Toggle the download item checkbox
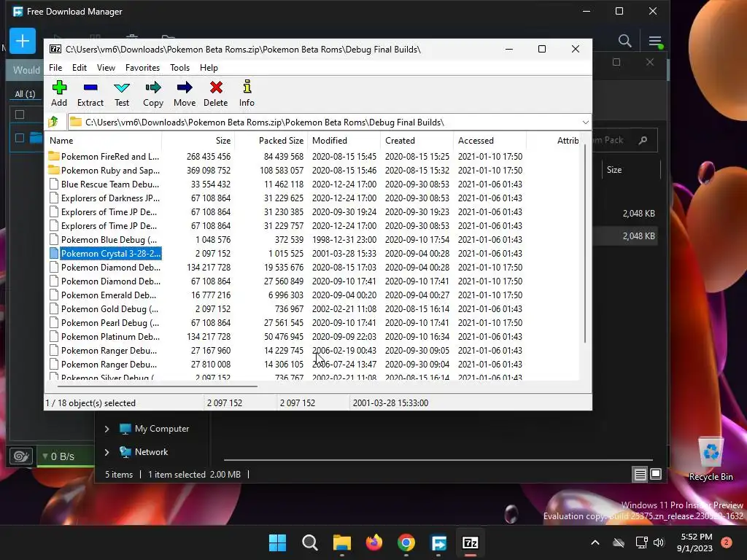The width and height of the screenshot is (747, 560). tap(20, 138)
